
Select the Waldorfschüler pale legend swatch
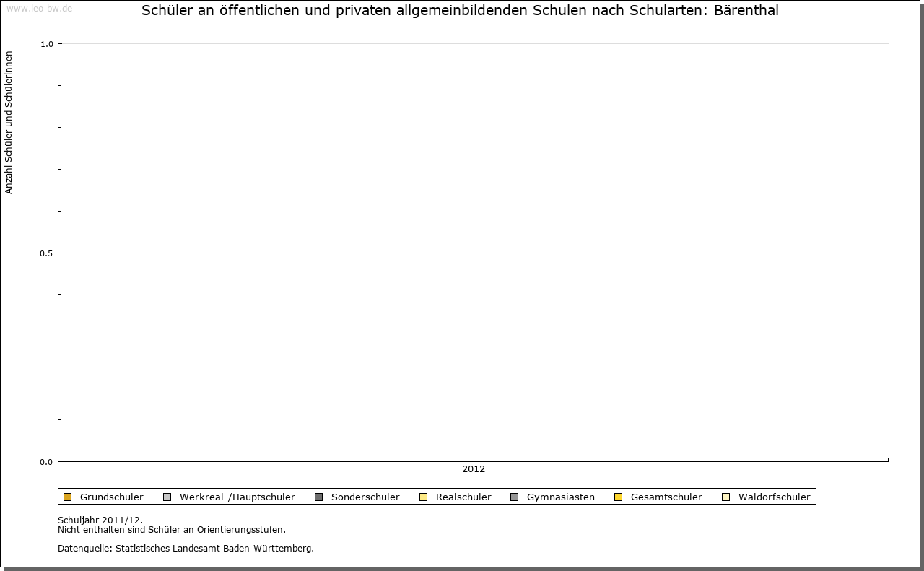point(725,497)
